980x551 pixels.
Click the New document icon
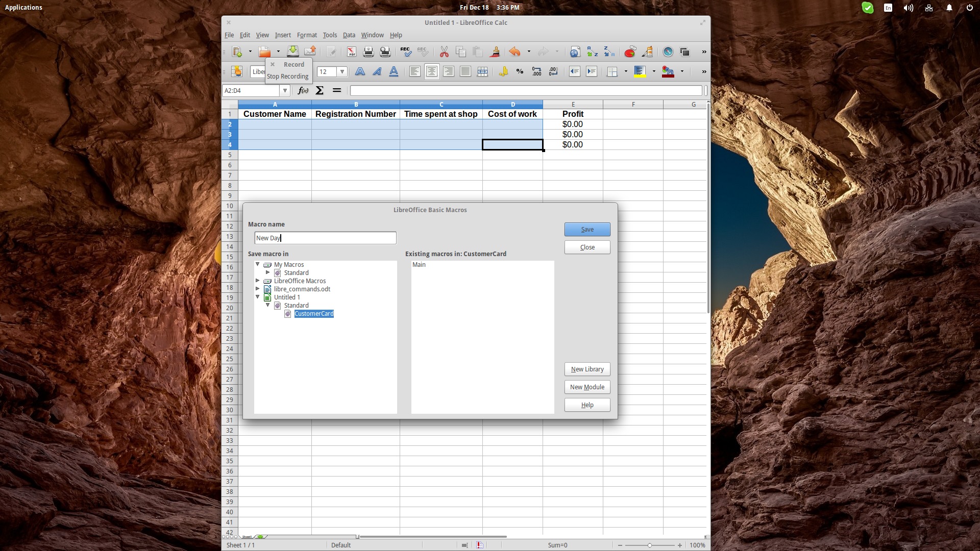pos(237,52)
